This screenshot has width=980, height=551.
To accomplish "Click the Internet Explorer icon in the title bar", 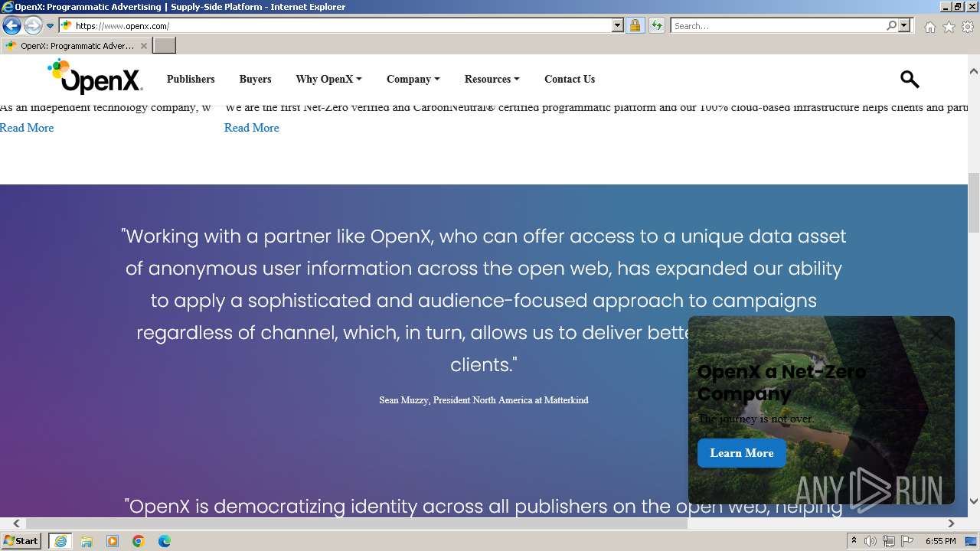I will click(8, 7).
